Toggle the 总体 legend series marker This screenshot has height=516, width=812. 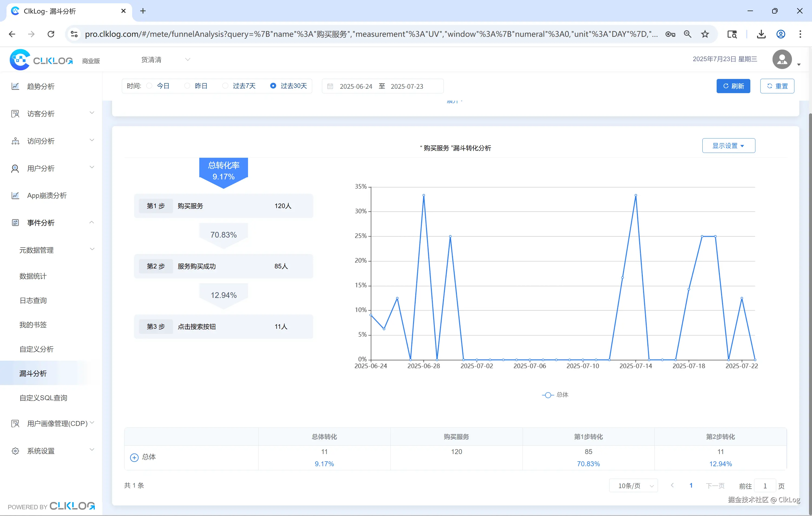click(x=548, y=395)
